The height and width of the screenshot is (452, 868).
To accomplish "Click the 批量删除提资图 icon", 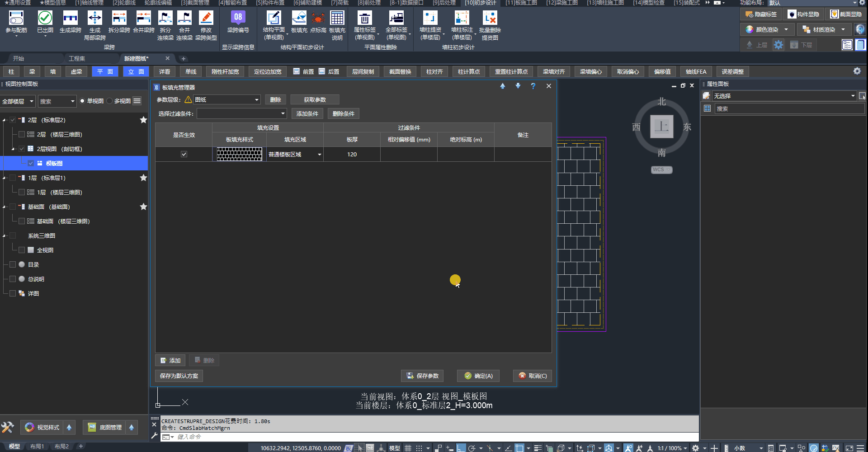I will tap(490, 19).
